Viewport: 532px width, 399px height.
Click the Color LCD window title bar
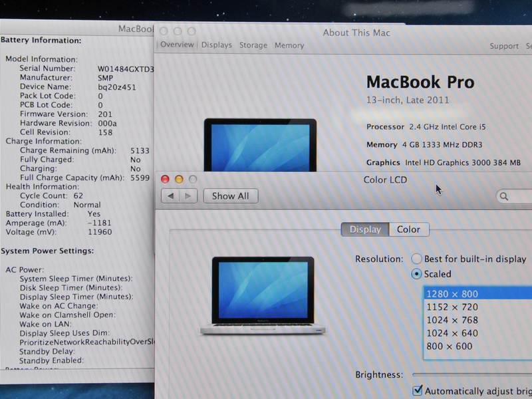[x=385, y=180]
